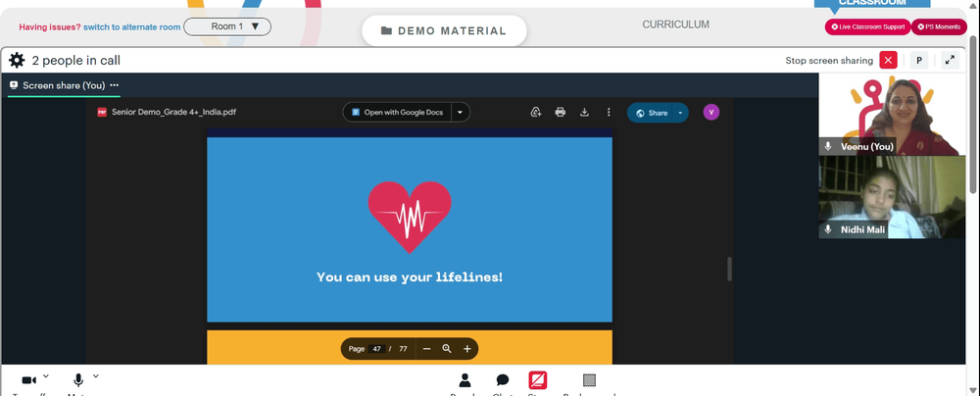Zoom in on the PDF page
Screen dimensions: 980x396
466,348
